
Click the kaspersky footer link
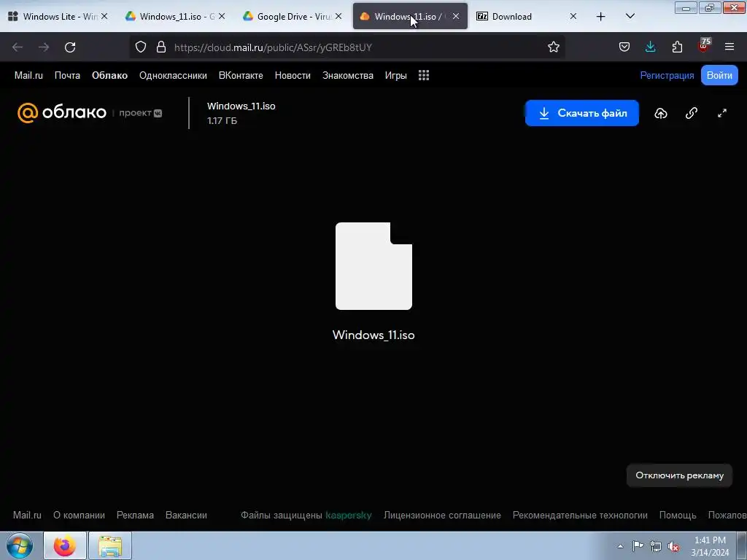coord(348,516)
